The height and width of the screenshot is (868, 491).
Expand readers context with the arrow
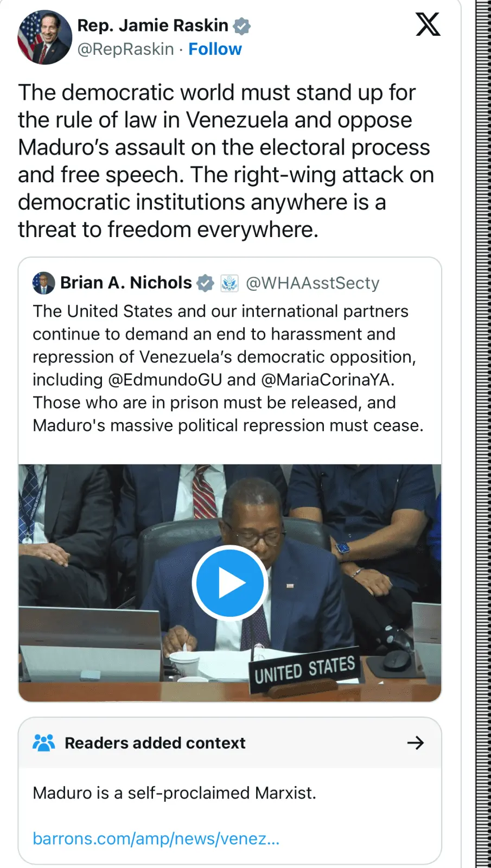(415, 743)
